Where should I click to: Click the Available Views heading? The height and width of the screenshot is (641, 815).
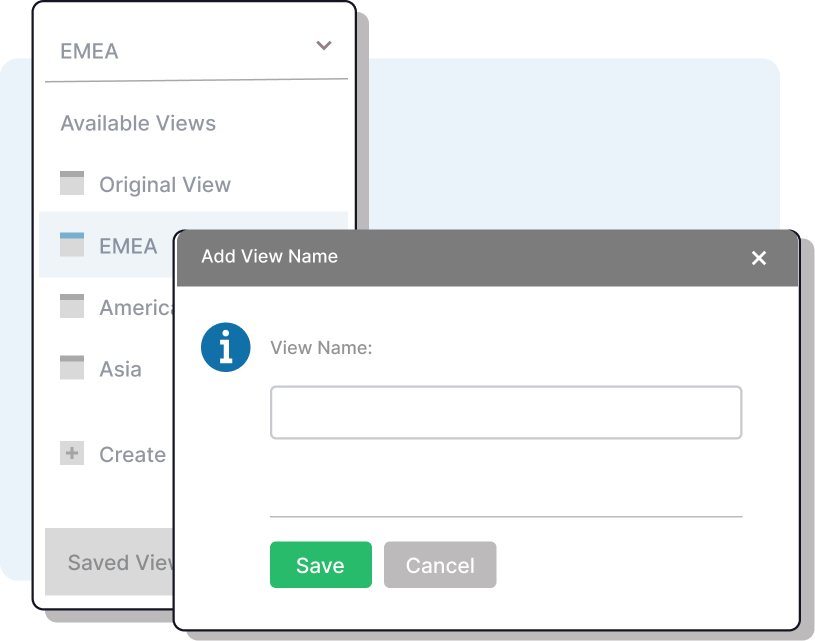[x=138, y=124]
